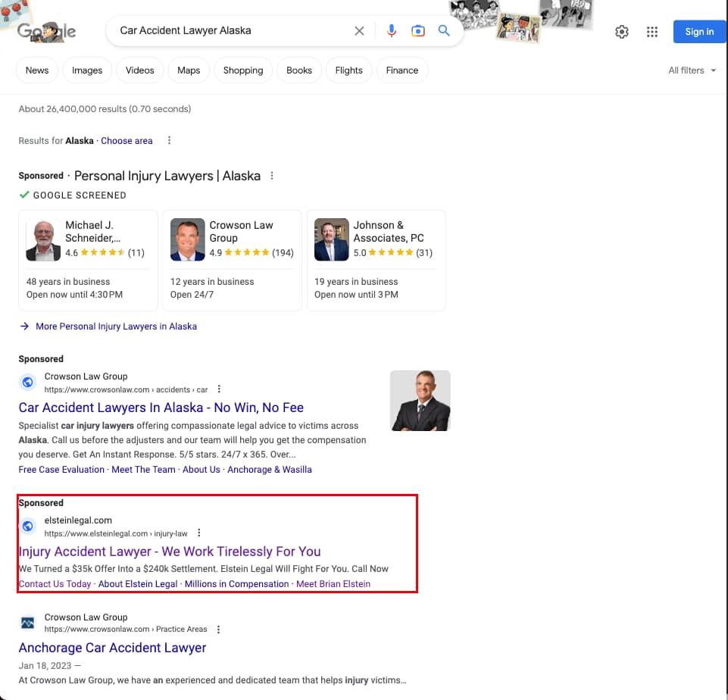The width and height of the screenshot is (728, 700).
Task: Click Contact Us Today sitelink
Action: coord(55,584)
